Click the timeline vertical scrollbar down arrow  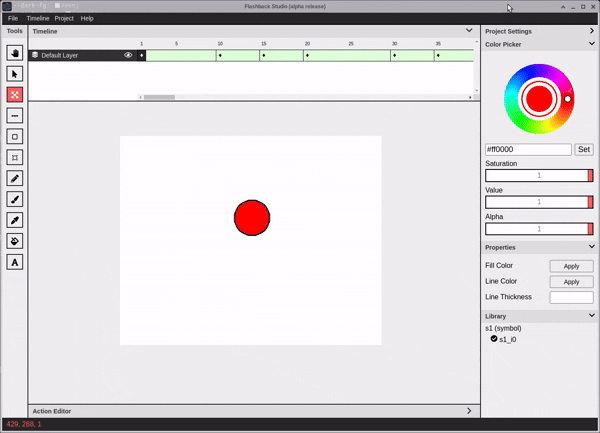point(476,91)
